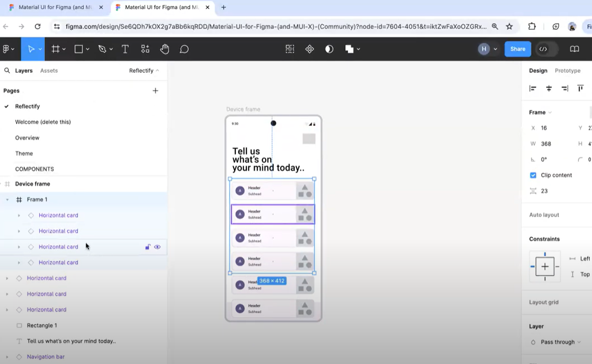Image resolution: width=592 pixels, height=364 pixels.
Task: Select the Rectangle shape tool
Action: tap(78, 49)
